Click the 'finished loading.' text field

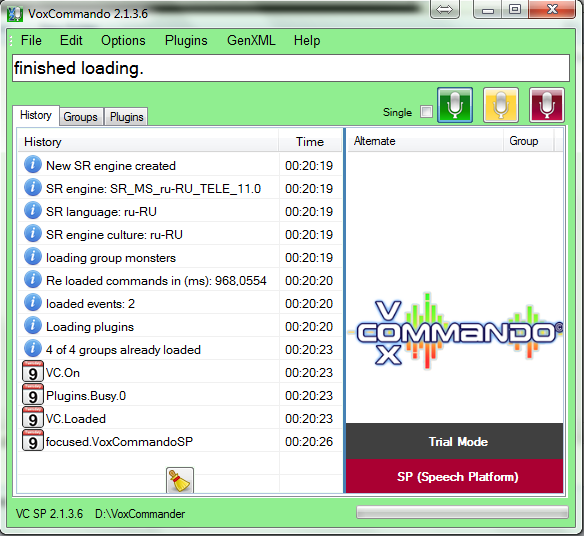(x=291, y=68)
